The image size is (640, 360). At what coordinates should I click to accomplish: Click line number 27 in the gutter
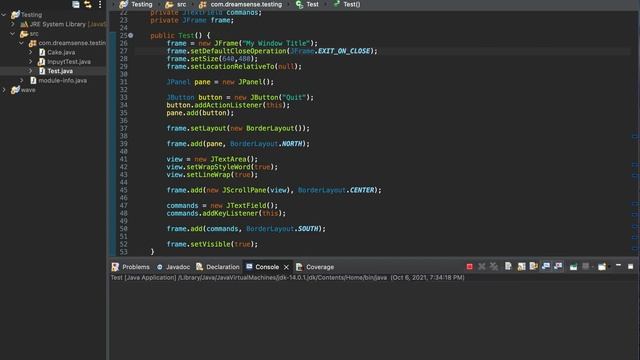pos(124,51)
